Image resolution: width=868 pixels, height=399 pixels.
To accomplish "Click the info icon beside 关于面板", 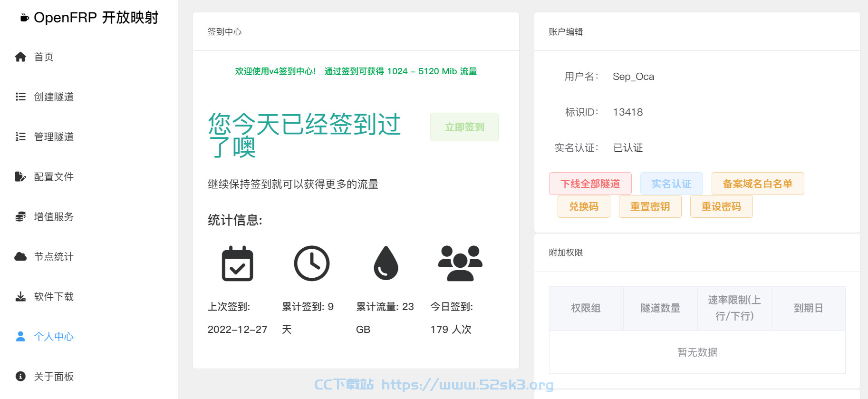I will (20, 377).
